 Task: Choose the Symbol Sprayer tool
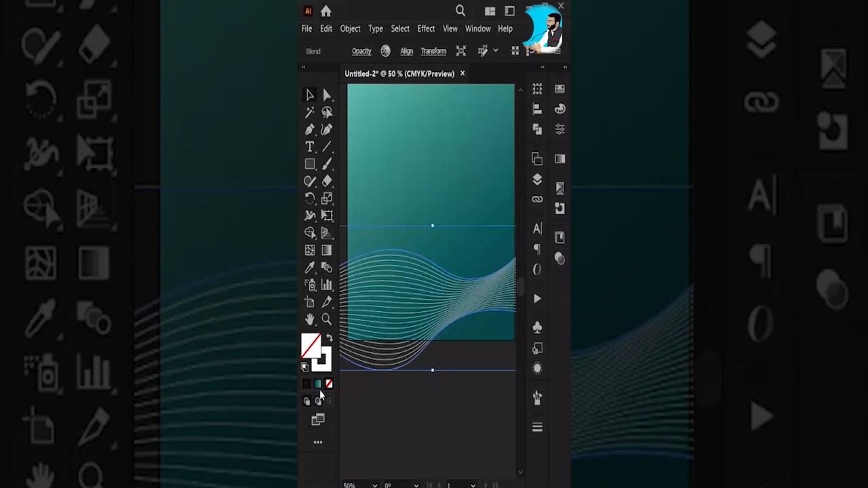click(x=310, y=285)
